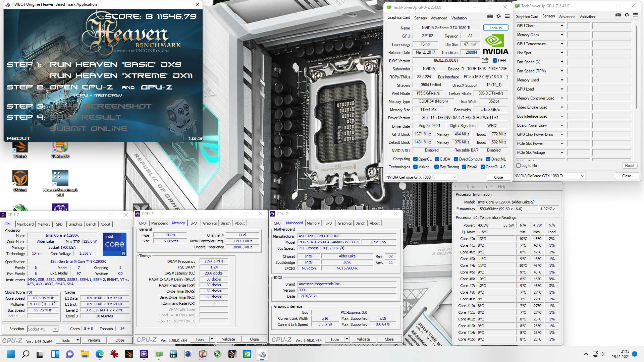Image resolution: width=644 pixels, height=362 pixels.
Task: Toggle the DirectCompute checkbox
Action: [456, 159]
